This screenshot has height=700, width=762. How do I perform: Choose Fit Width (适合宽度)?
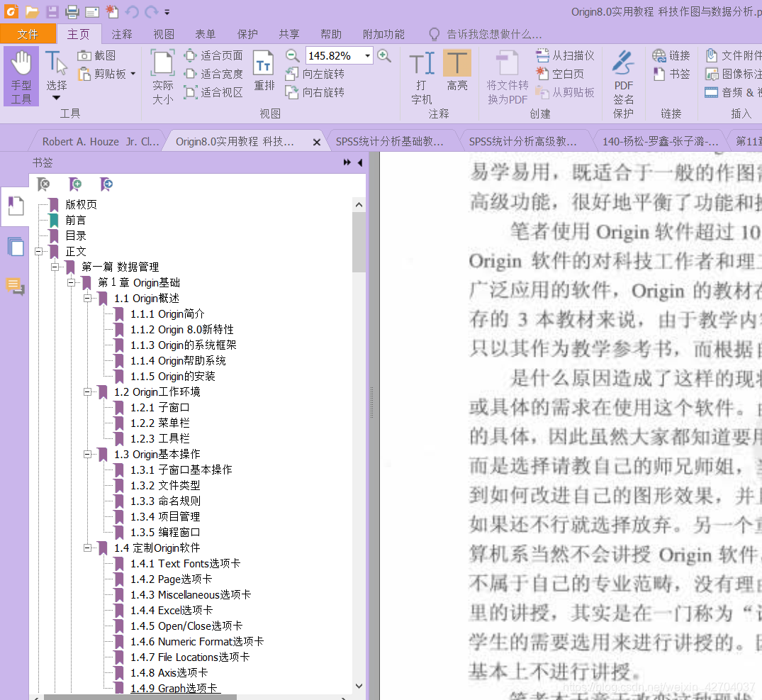(214, 74)
